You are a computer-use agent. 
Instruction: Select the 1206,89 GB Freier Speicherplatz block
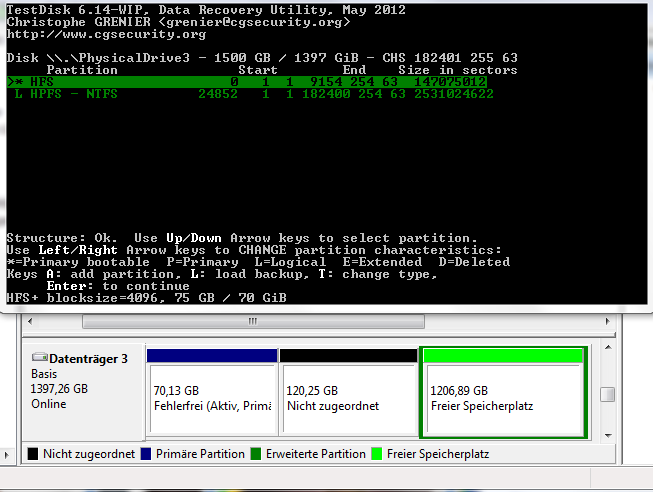pyautogui.click(x=503, y=392)
